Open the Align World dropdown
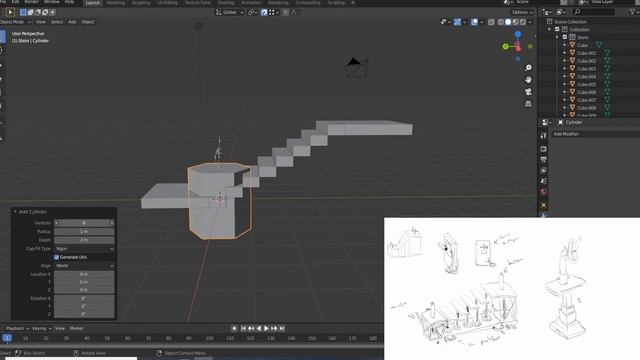The image size is (640, 360). 84,266
